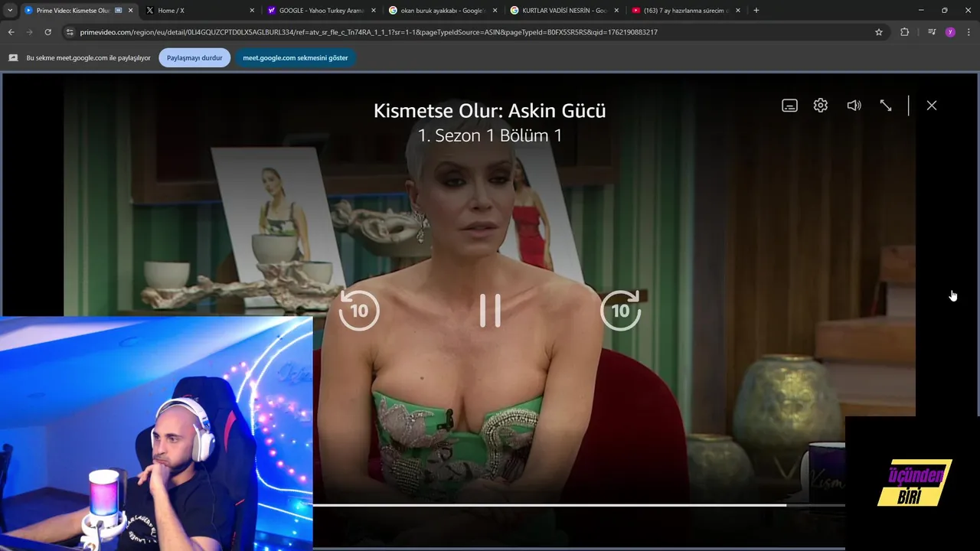Image resolution: width=980 pixels, height=551 pixels.
Task: Open the browser extensions menu
Action: pyautogui.click(x=905, y=32)
